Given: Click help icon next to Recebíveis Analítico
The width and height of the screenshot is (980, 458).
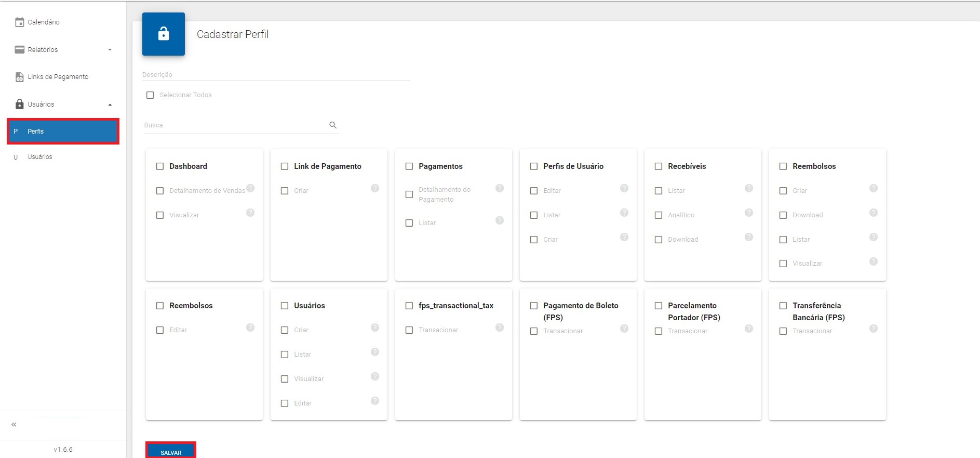Looking at the screenshot, I should pyautogui.click(x=749, y=213).
